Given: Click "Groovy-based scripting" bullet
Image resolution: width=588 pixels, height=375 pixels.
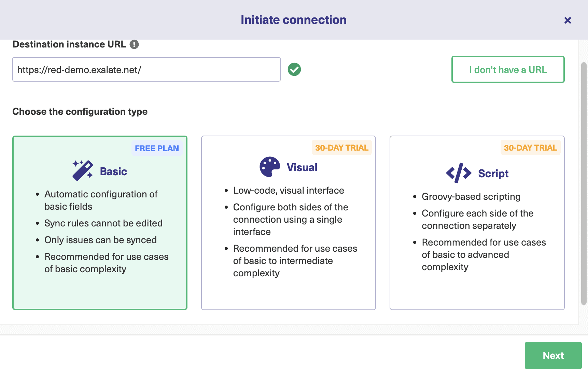Looking at the screenshot, I should (x=471, y=196).
